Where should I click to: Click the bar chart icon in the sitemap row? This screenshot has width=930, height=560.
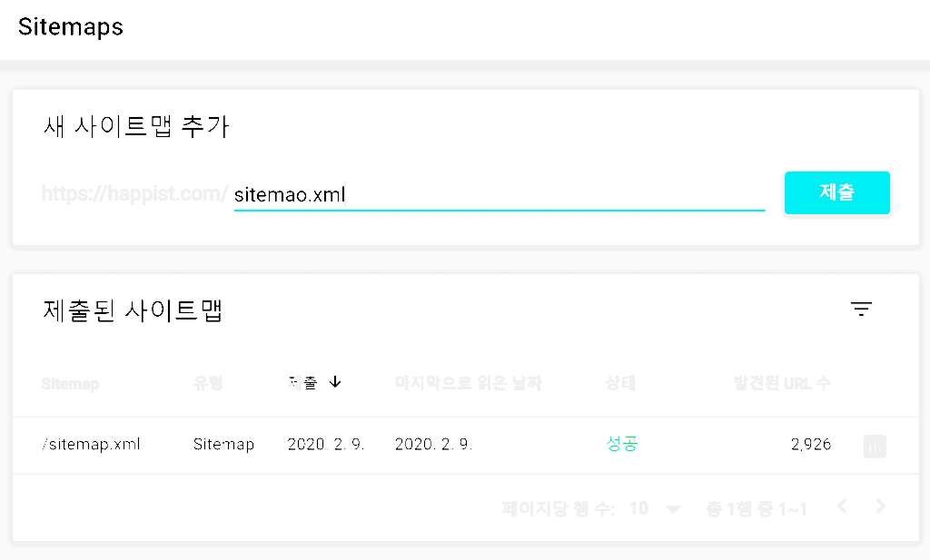click(875, 446)
